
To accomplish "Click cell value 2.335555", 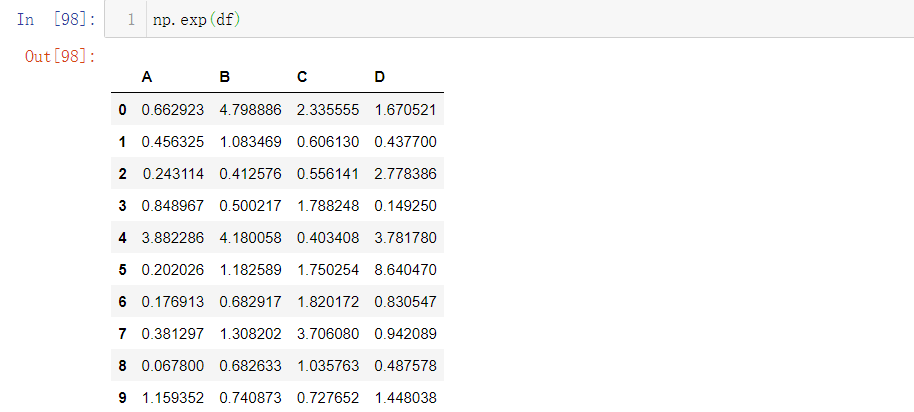I will (328, 110).
